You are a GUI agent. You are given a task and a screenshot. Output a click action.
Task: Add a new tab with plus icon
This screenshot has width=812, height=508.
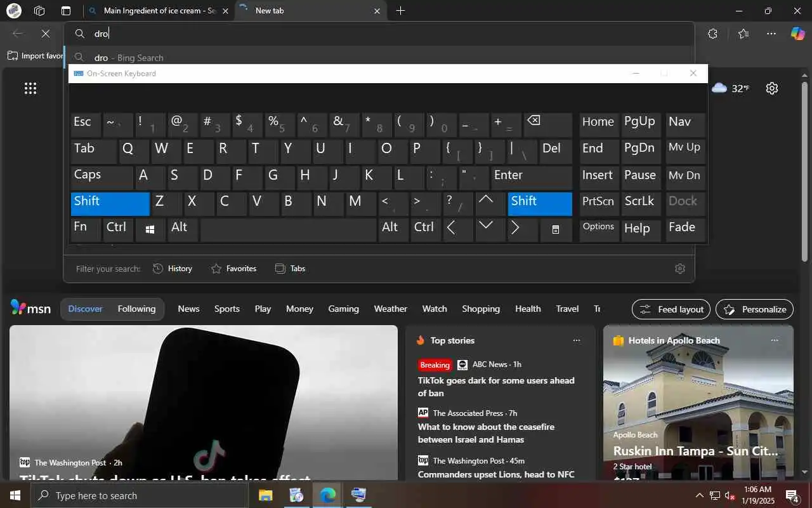point(400,11)
